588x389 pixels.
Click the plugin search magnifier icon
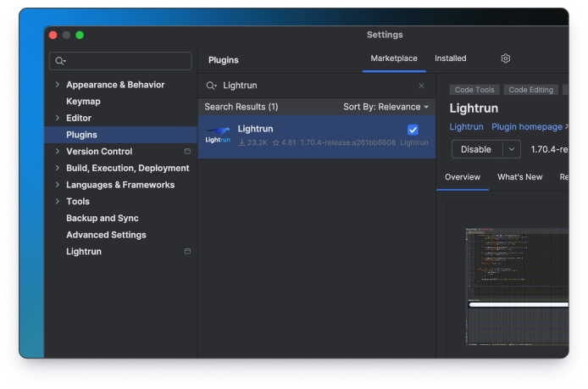[211, 86]
